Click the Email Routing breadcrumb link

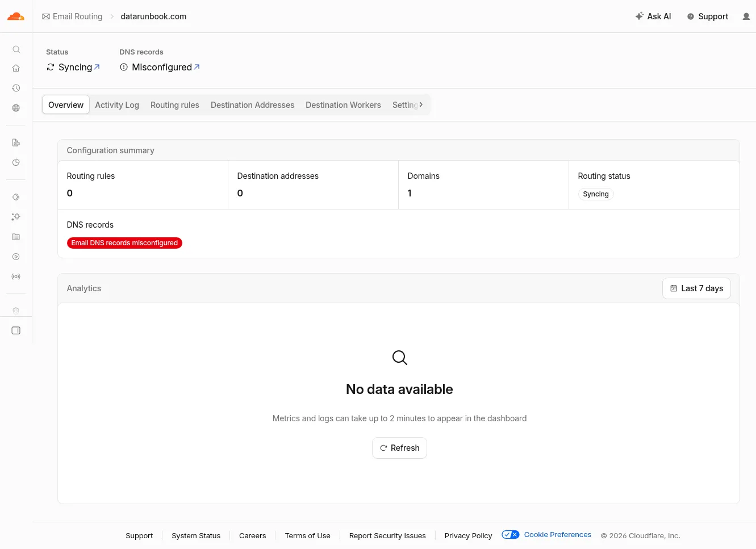coord(72,16)
